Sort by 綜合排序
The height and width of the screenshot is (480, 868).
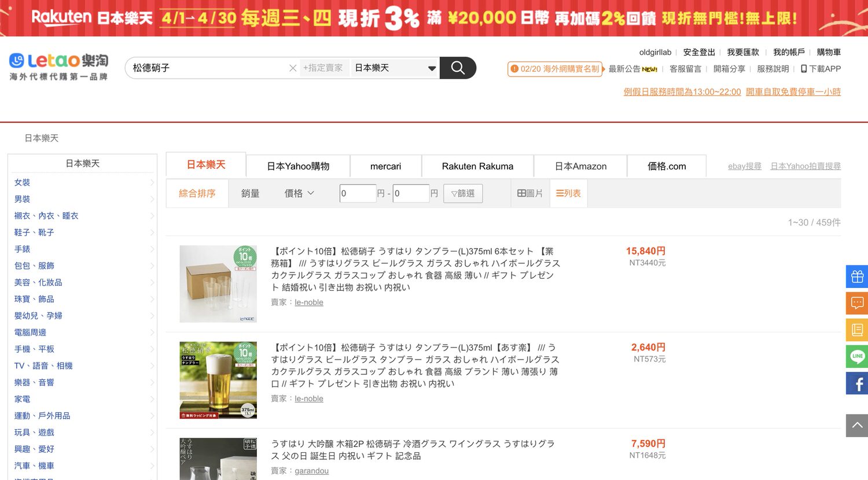[x=197, y=193]
